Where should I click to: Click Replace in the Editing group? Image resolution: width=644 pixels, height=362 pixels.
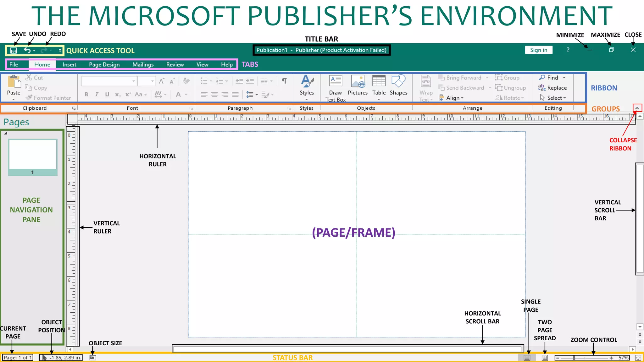(552, 88)
